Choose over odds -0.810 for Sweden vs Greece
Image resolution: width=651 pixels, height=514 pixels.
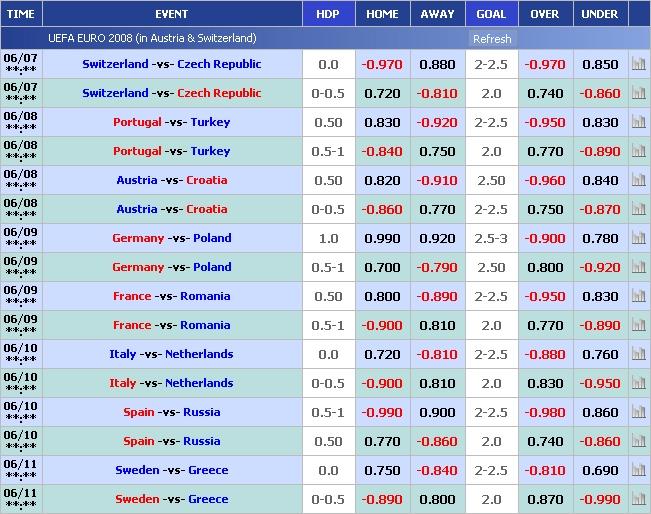coord(545,470)
